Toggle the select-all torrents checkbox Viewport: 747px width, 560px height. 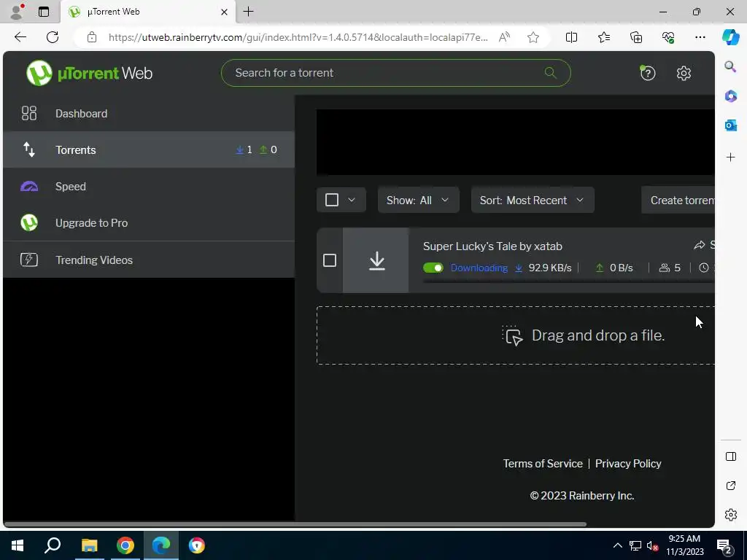pos(332,200)
